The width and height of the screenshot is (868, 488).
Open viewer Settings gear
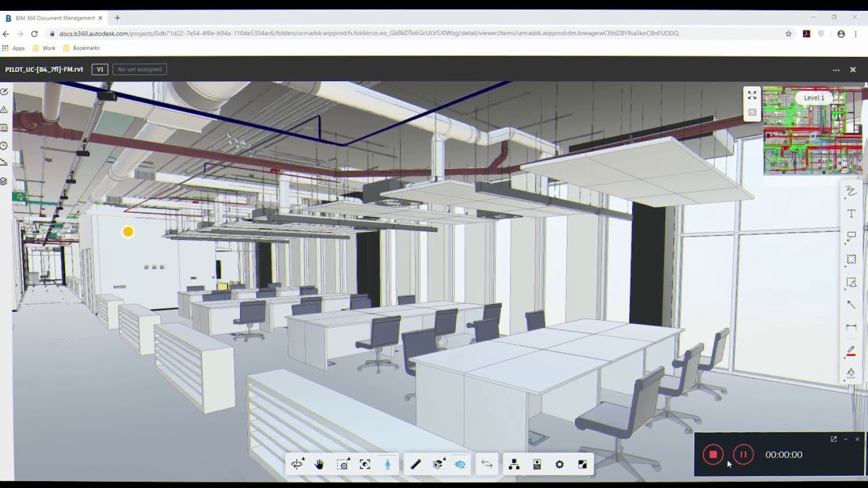click(559, 464)
